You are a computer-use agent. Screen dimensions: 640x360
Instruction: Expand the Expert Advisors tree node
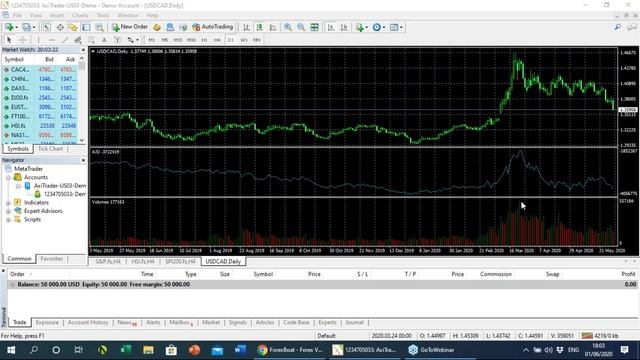click(x=8, y=211)
